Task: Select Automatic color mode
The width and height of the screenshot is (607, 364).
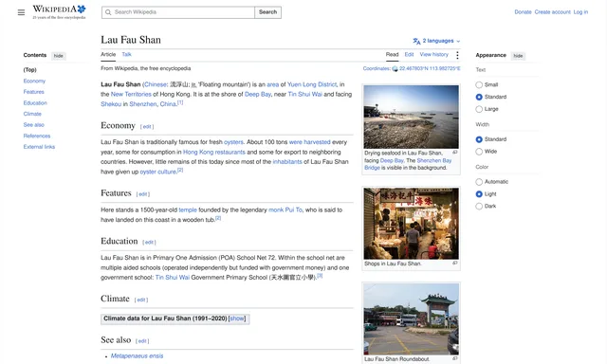Action: click(479, 182)
